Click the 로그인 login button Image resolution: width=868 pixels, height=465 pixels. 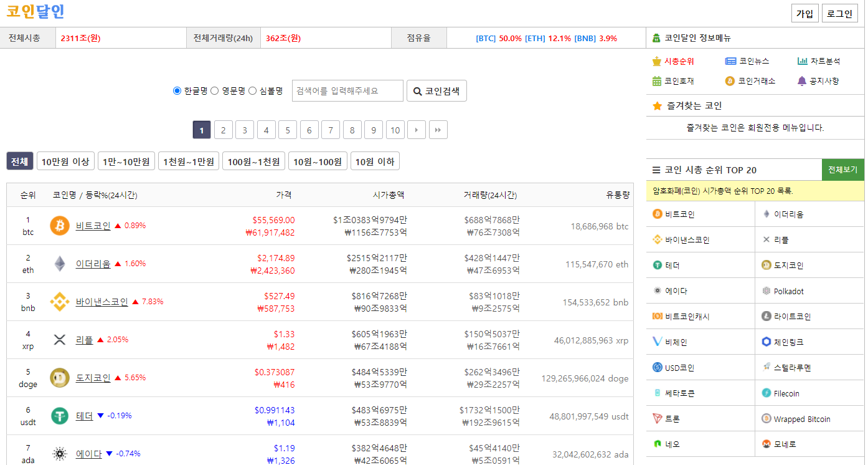[x=840, y=14]
